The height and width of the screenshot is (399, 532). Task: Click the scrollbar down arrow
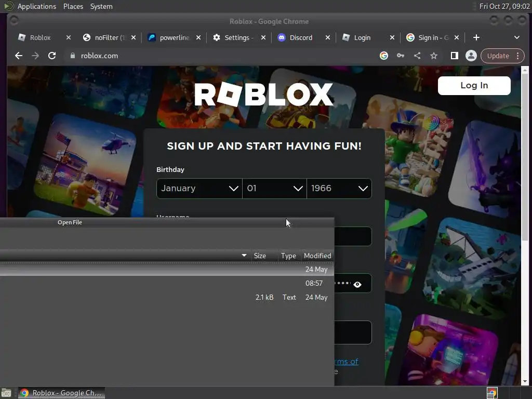click(x=525, y=381)
